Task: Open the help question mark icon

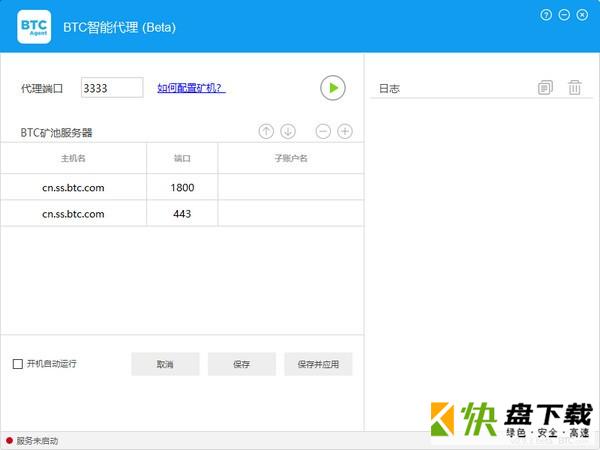Action: [x=546, y=15]
